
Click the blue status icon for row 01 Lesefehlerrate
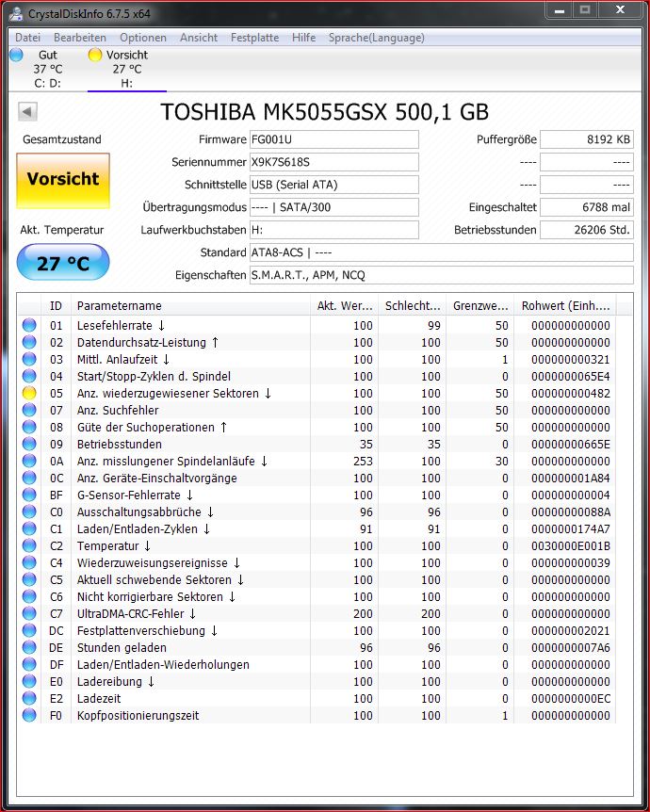click(x=29, y=325)
